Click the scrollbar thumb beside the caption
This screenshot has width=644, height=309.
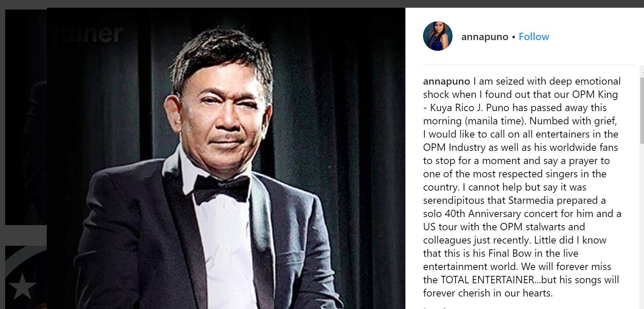[x=642, y=110]
